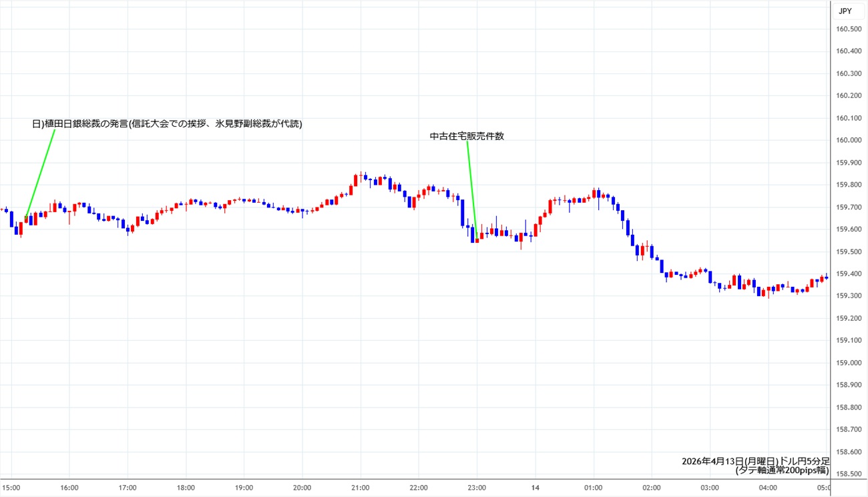
Task: Click the 160.500 price axis label
Action: click(x=847, y=29)
